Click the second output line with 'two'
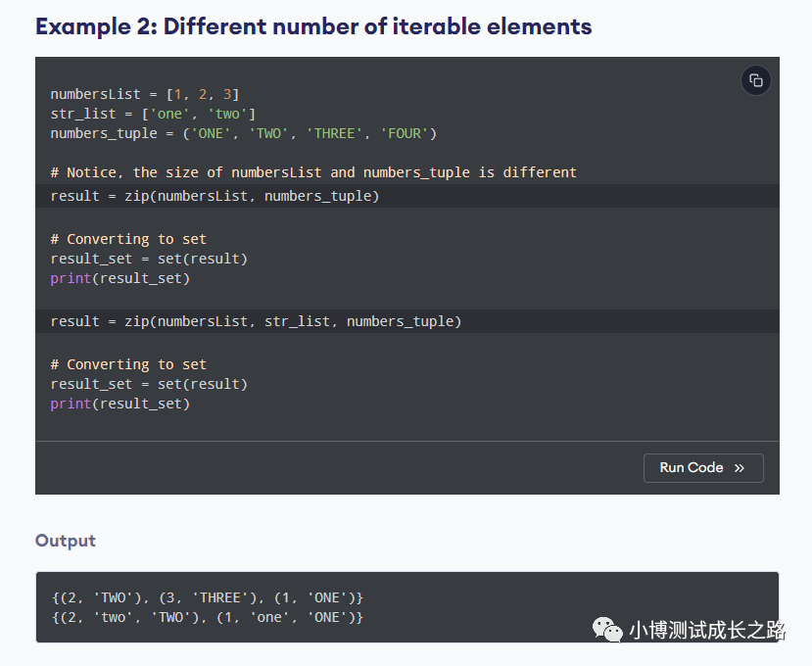Viewport: 812px width, 666px height. (x=207, y=617)
